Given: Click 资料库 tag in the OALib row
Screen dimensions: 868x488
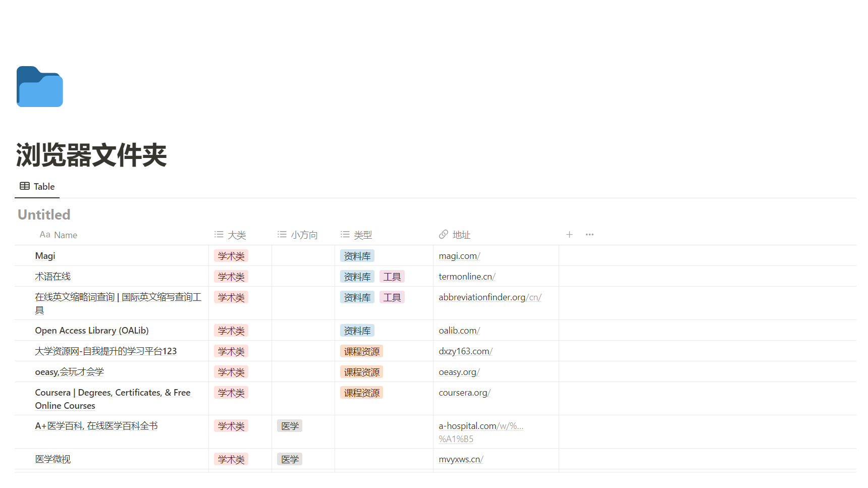Looking at the screenshot, I should pos(357,331).
